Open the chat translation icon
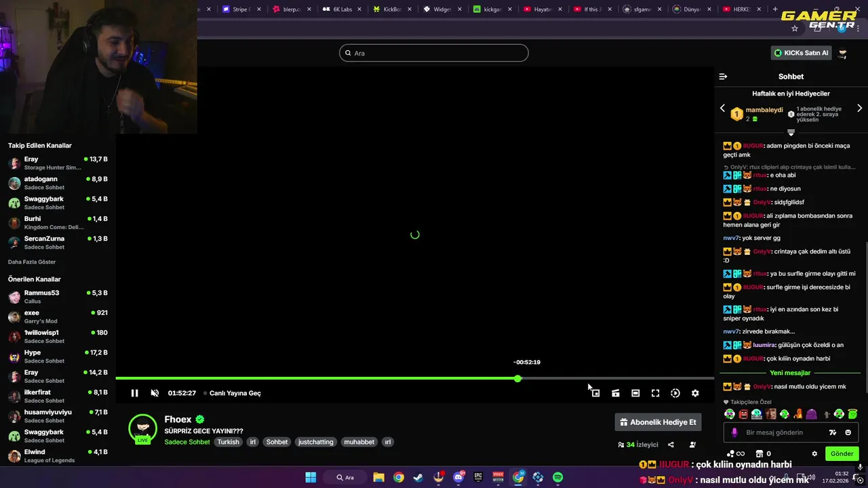The width and height of the screenshot is (868, 488). click(x=833, y=432)
